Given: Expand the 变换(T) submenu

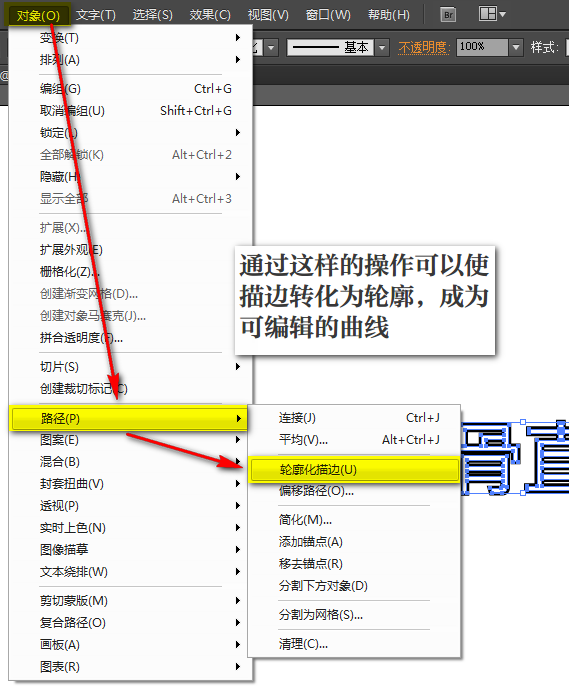Looking at the screenshot, I should point(131,38).
